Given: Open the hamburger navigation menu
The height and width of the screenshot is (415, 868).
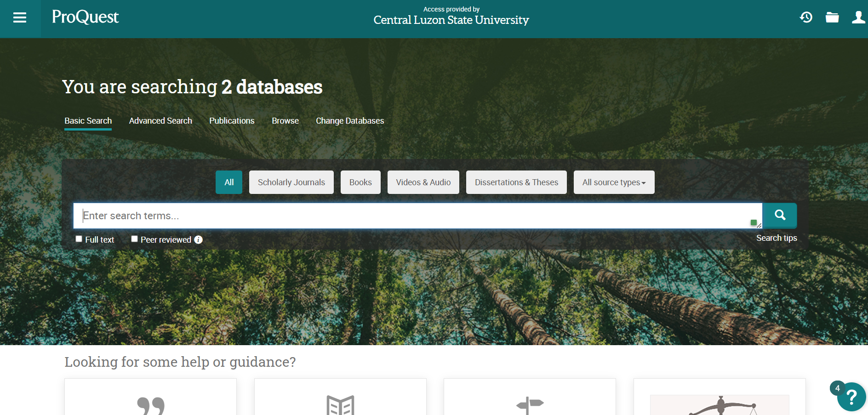Looking at the screenshot, I should click(x=20, y=17).
